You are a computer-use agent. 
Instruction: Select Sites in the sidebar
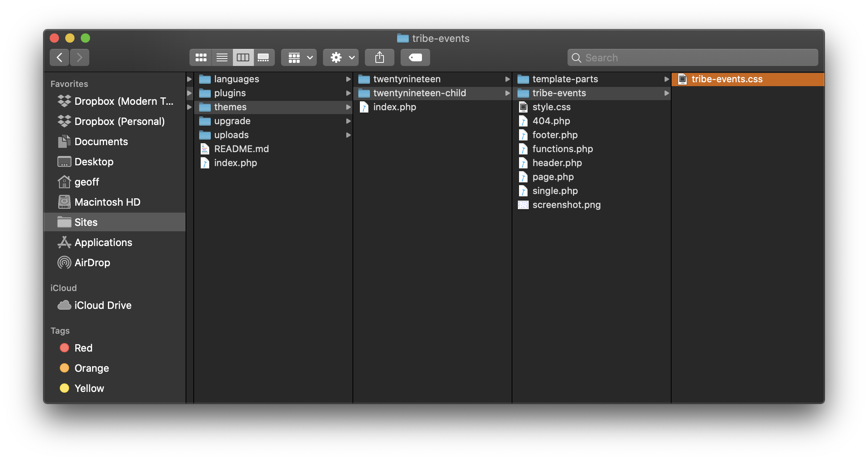[115, 222]
